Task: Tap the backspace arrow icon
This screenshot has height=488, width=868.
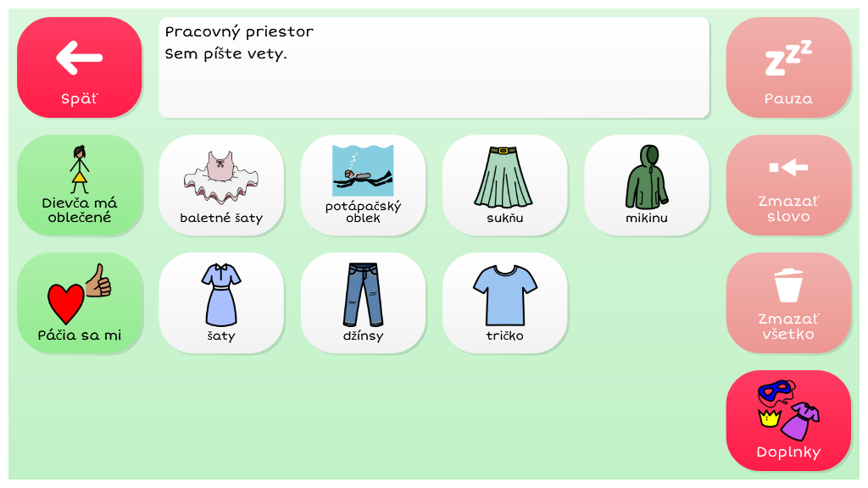Action: pos(788,167)
